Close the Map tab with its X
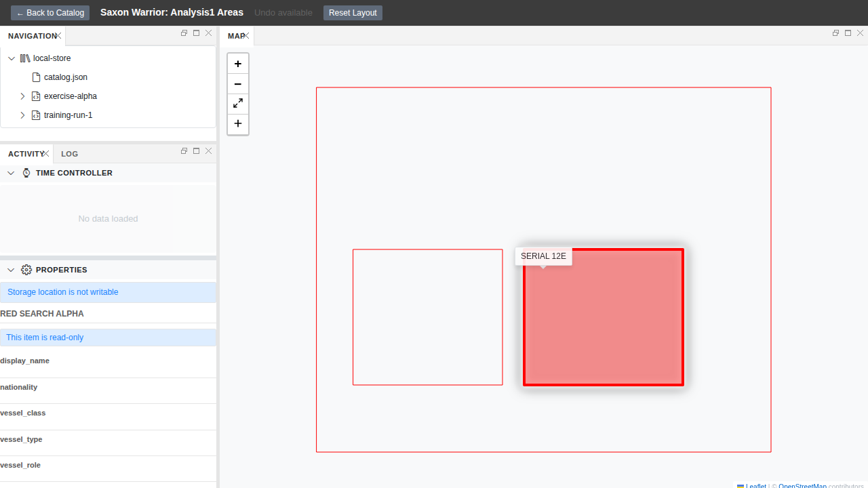The width and height of the screenshot is (868, 488). pos(245,36)
